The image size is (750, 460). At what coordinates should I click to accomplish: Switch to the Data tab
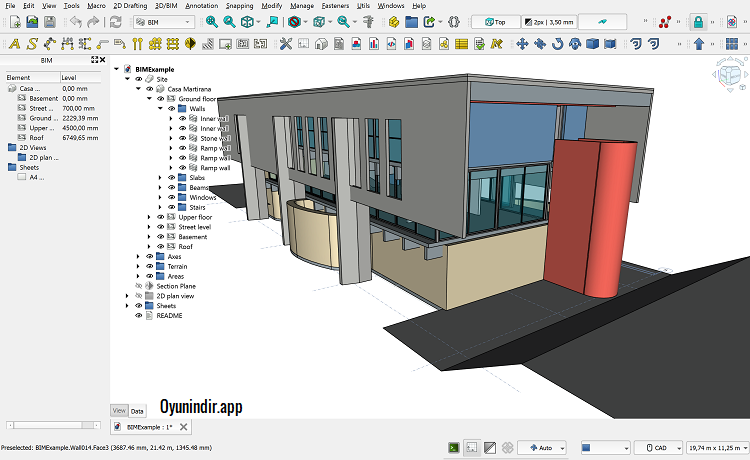(137, 411)
